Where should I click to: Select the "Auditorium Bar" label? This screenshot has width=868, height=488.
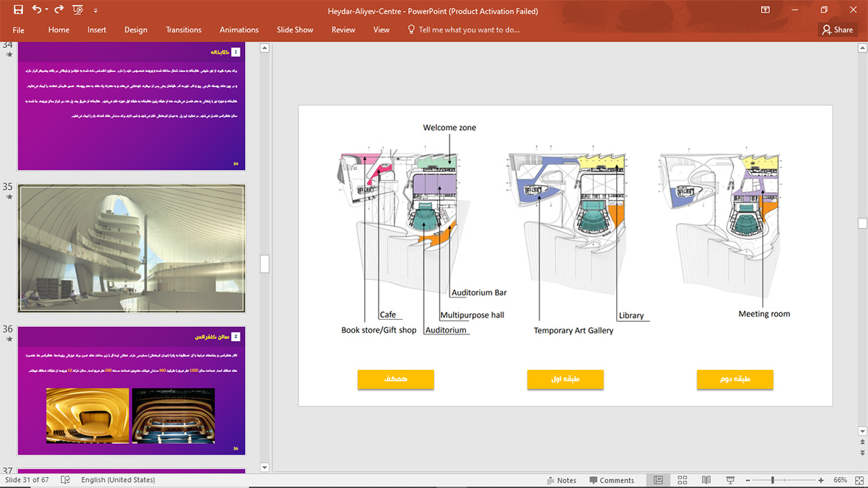coord(479,292)
